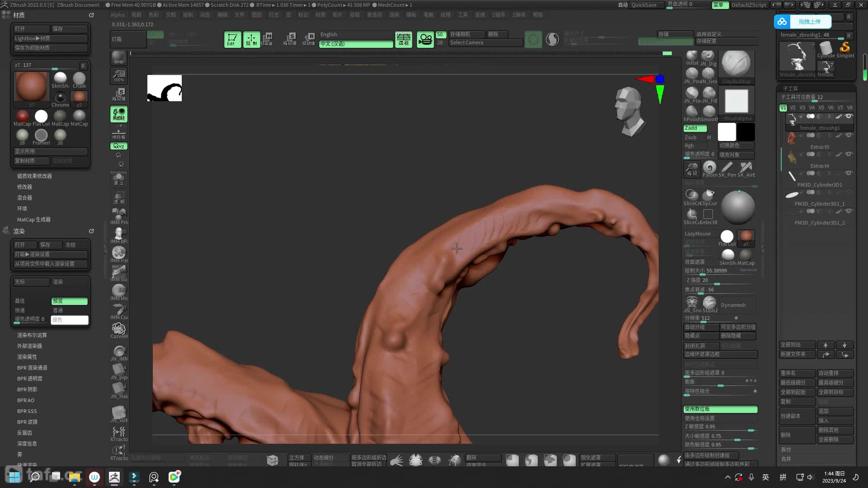Click the BPR render icon
This screenshot has width=868, height=488.
118,58
